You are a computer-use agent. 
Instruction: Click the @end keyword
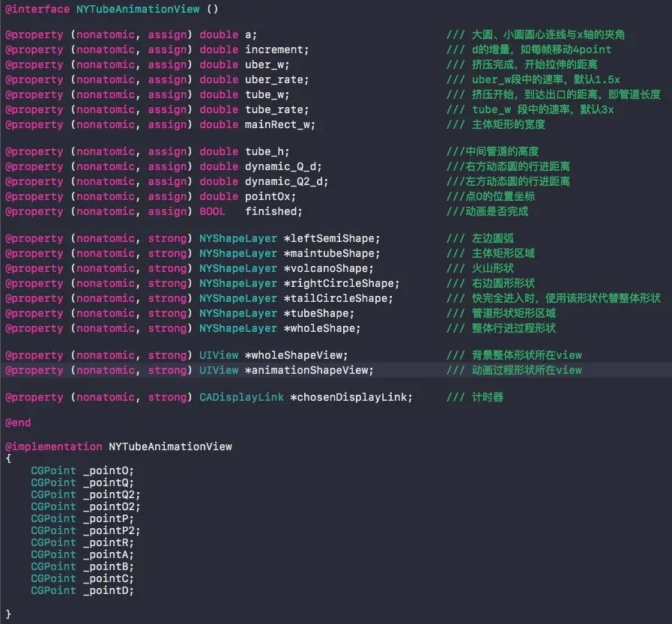pyautogui.click(x=18, y=423)
